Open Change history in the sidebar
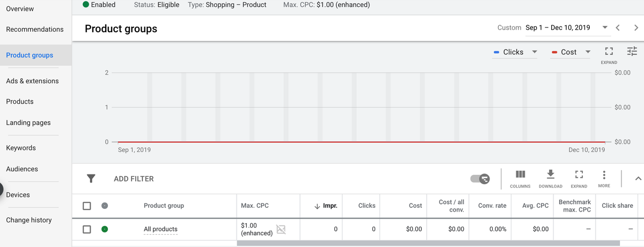Image resolution: width=644 pixels, height=247 pixels. (29, 220)
